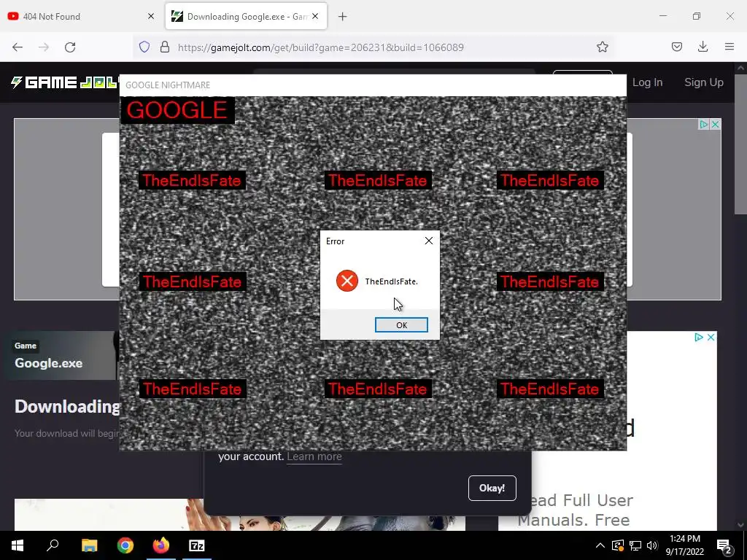Close the right sidebar ad
Viewport: 747px width, 560px height.
click(x=711, y=337)
